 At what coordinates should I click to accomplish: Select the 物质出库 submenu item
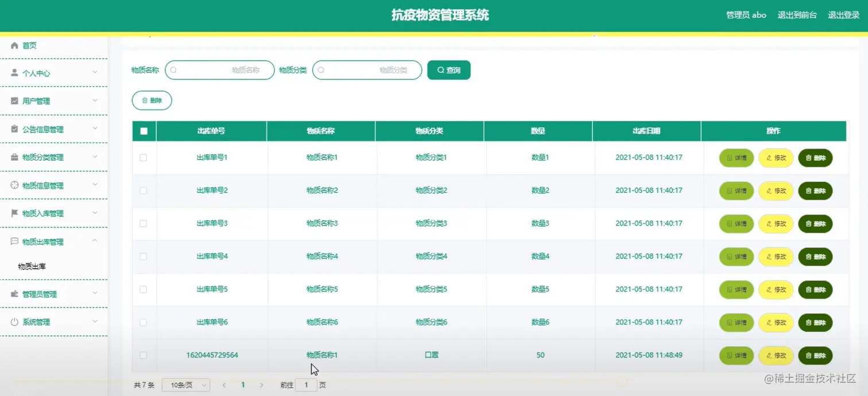(31, 266)
